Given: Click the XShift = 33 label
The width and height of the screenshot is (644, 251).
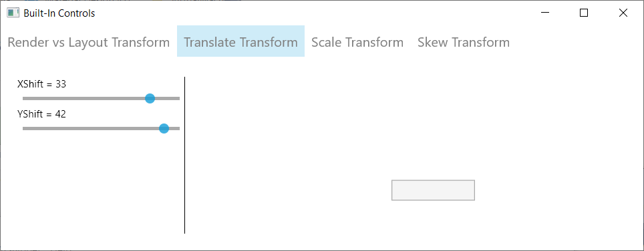Looking at the screenshot, I should 41,84.
